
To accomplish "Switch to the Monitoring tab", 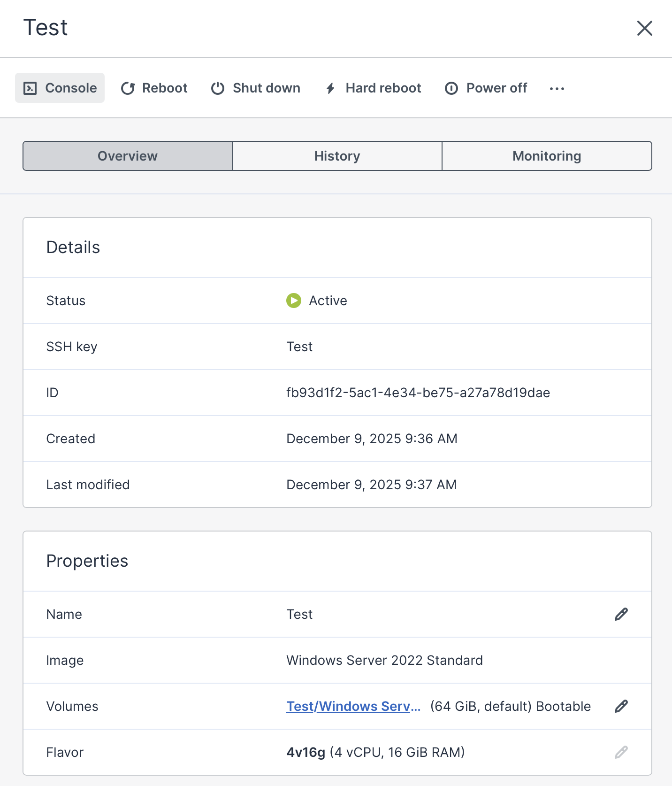I will (x=547, y=156).
